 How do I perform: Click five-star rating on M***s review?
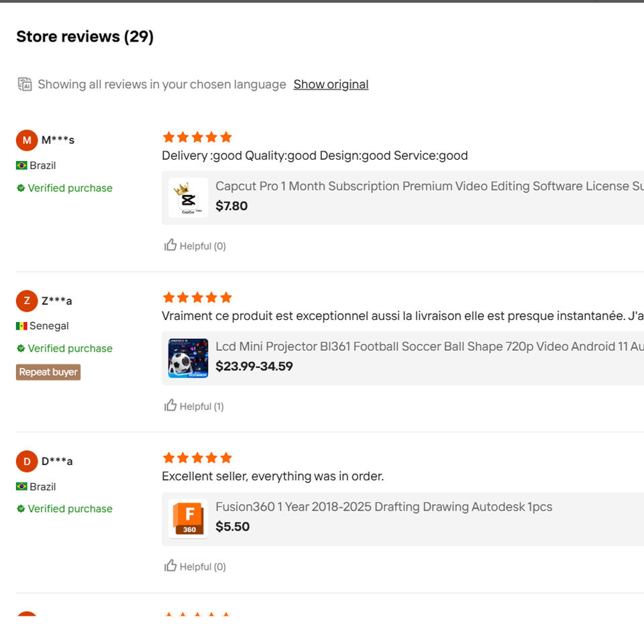point(197,138)
